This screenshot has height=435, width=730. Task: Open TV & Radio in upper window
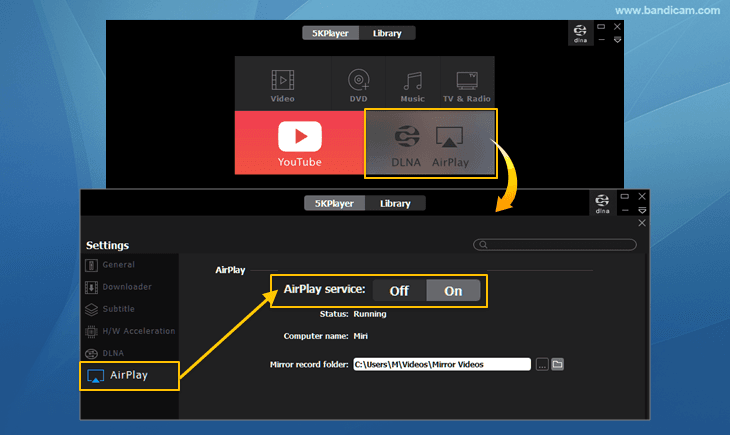466,87
